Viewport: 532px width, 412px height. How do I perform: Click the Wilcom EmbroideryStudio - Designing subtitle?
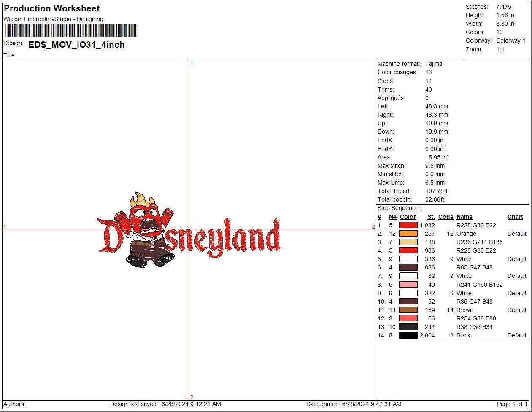(53, 19)
